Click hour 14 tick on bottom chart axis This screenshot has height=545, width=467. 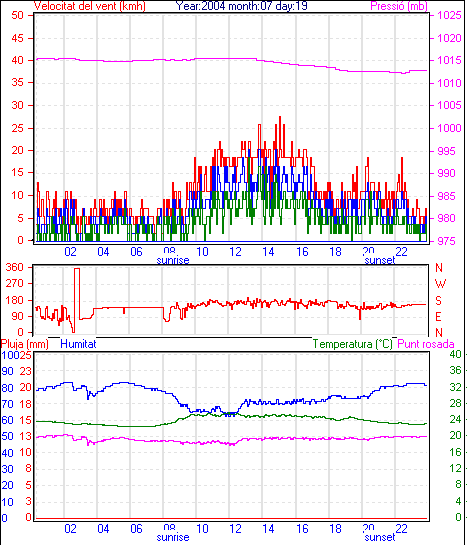(268, 529)
